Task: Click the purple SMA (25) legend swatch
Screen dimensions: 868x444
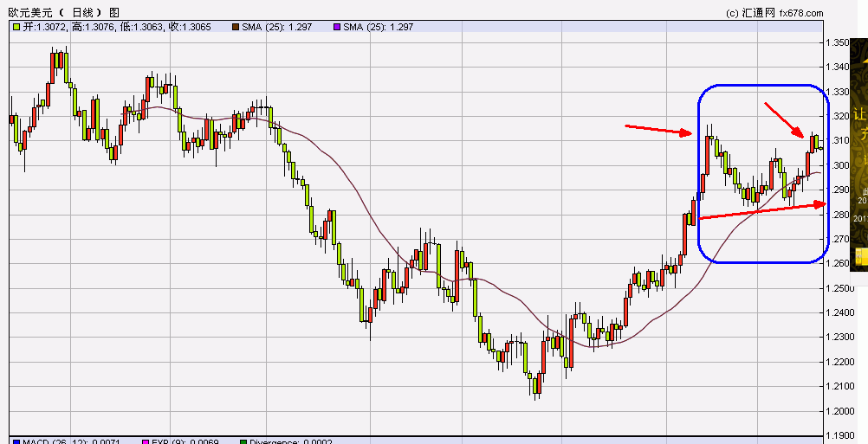Action: (337, 27)
